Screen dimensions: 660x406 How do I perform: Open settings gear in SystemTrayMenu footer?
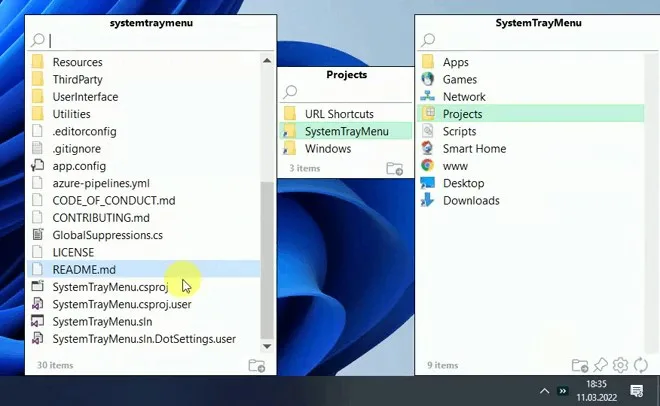coord(620,365)
